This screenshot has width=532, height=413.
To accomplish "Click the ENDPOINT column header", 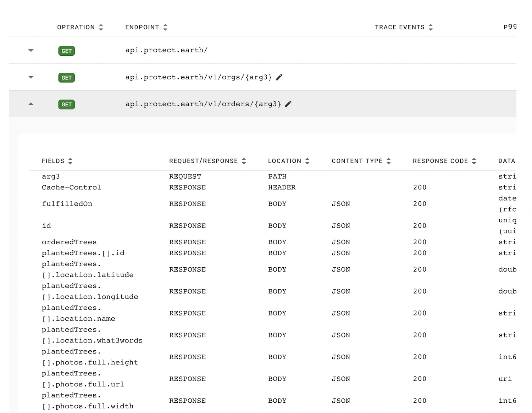I will point(142,27).
